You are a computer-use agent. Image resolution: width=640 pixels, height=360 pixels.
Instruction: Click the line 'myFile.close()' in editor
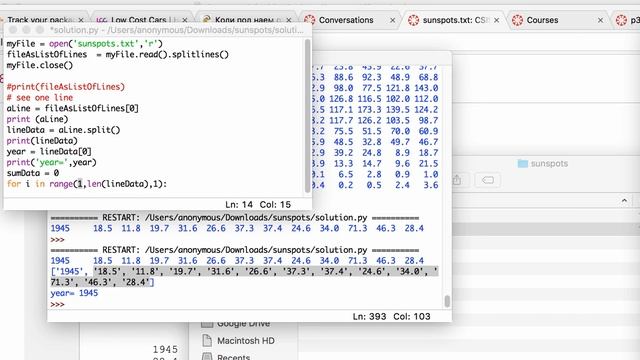(x=40, y=65)
